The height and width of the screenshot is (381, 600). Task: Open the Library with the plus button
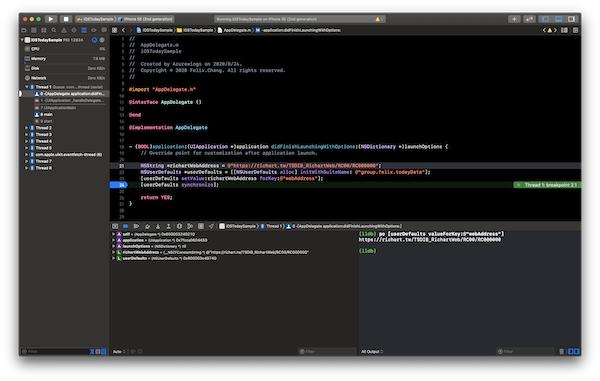[514, 19]
